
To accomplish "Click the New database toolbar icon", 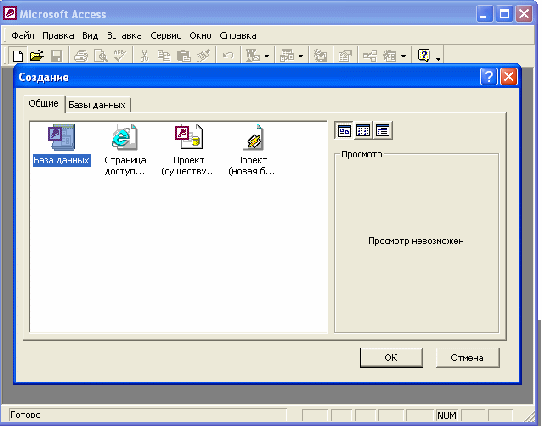I will pyautogui.click(x=18, y=56).
